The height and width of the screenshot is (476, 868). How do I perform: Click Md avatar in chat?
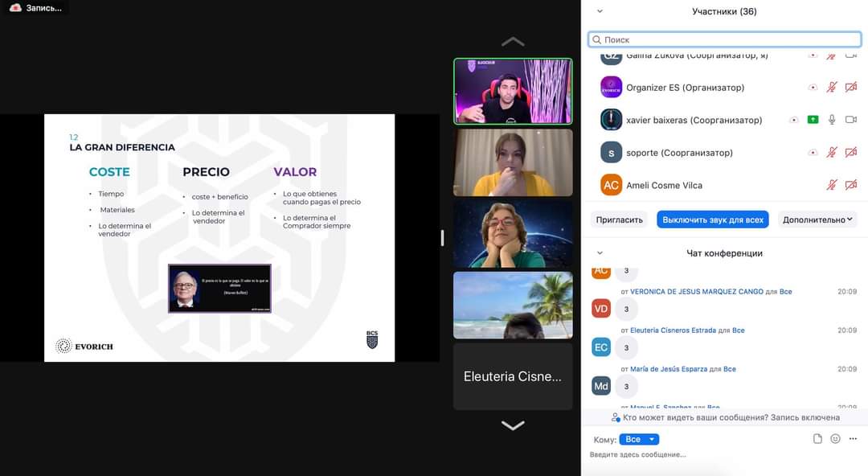click(601, 386)
